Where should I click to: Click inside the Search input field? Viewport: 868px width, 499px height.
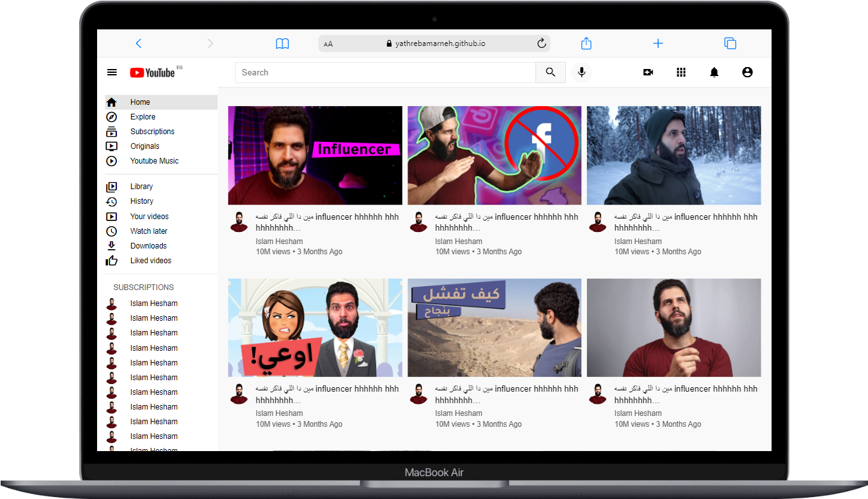click(x=383, y=72)
